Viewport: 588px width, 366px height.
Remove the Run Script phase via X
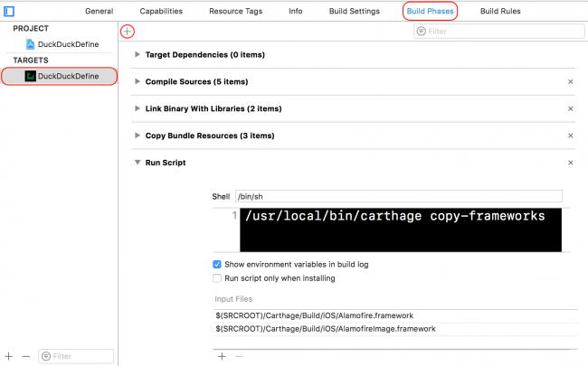pos(570,163)
